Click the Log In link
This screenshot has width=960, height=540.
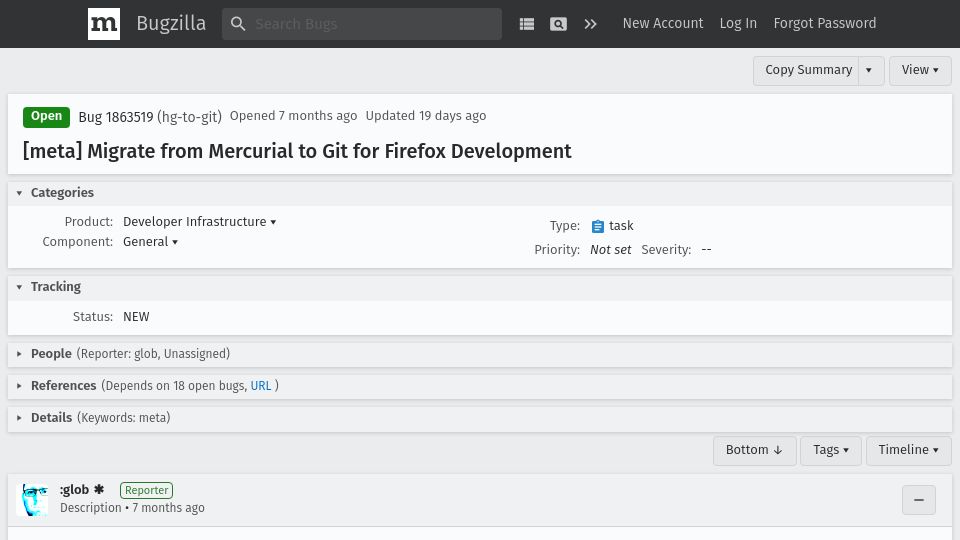738,23
